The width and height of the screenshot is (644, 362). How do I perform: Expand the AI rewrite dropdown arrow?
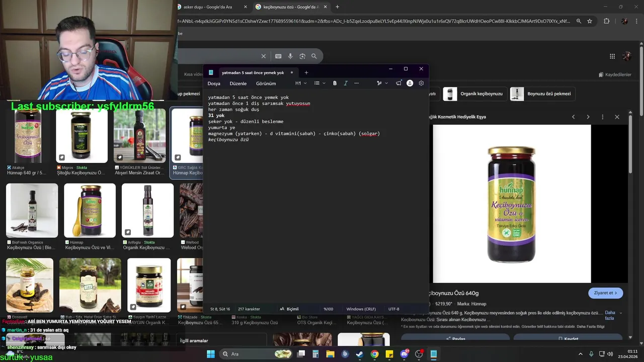click(x=386, y=83)
